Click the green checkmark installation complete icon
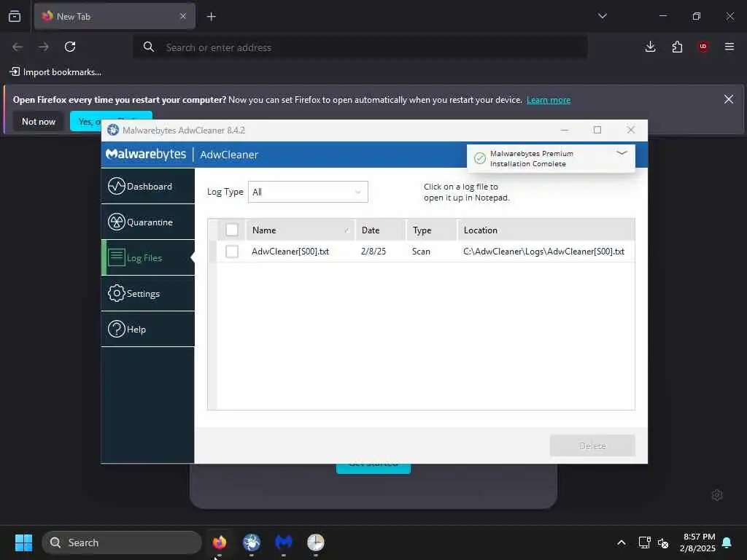This screenshot has height=560, width=747. (480, 158)
